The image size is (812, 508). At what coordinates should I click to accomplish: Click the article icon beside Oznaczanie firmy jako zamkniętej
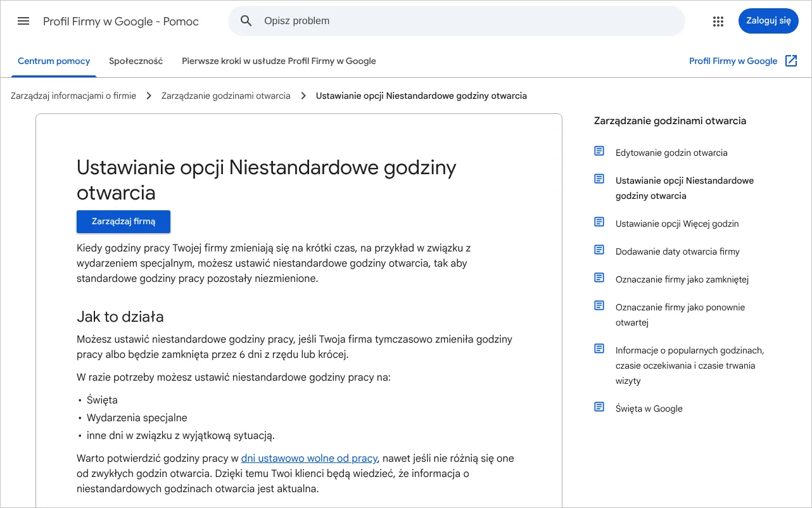599,277
